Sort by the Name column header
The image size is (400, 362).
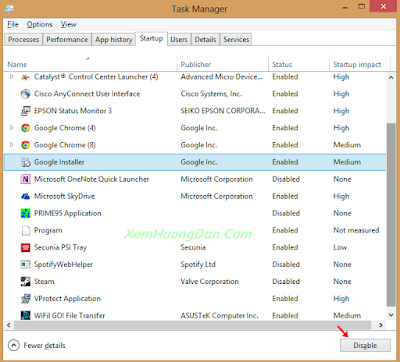(x=90, y=64)
